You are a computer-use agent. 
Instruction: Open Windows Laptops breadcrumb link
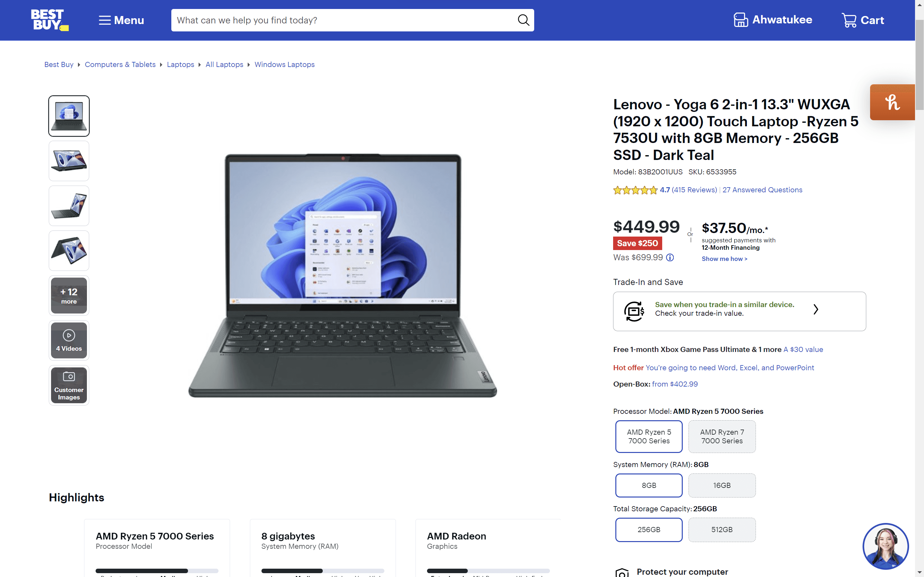coord(284,64)
